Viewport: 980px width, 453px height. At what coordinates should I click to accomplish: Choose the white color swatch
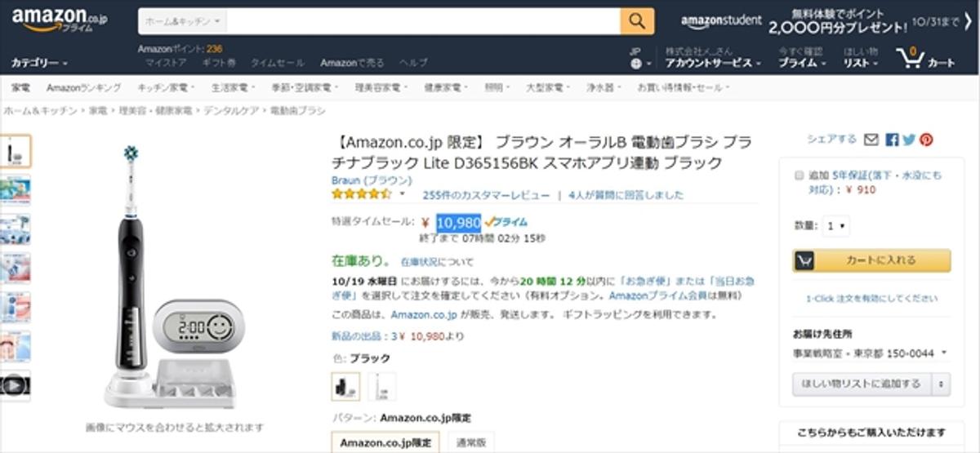(x=381, y=386)
